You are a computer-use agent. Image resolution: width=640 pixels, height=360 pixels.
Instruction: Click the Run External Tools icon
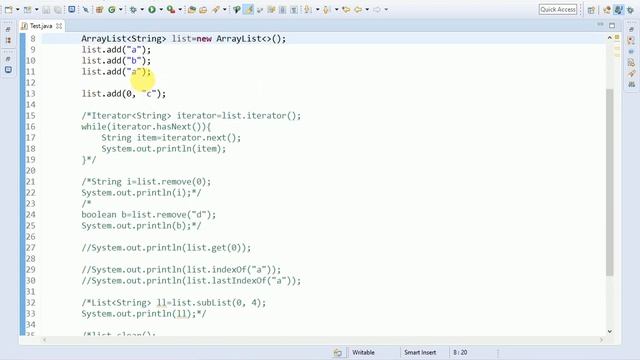click(171, 9)
